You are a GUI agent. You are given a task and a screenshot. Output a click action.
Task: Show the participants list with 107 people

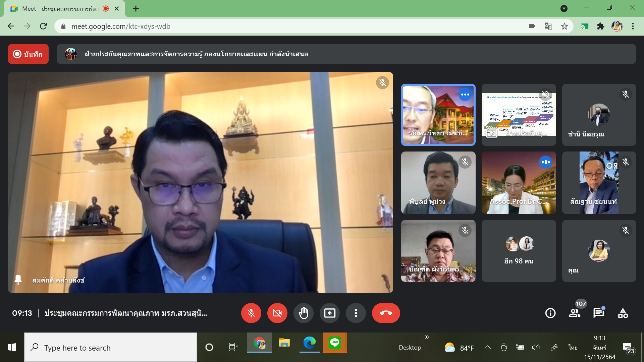575,313
